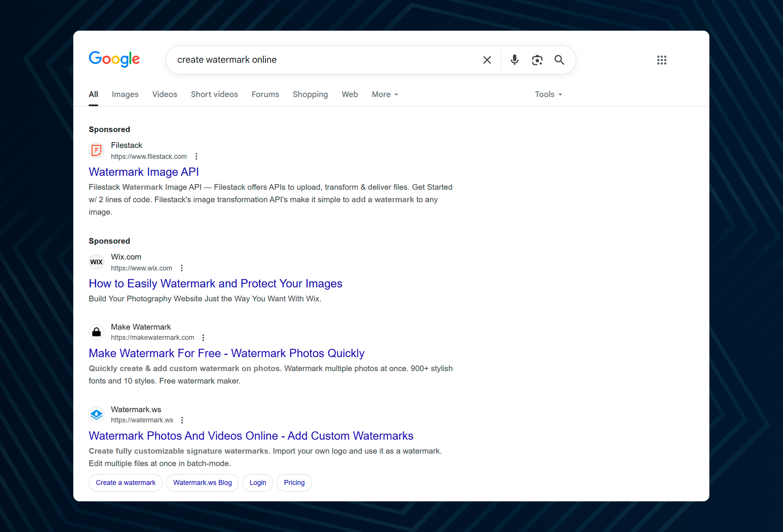Click the https://www.filestack.com URL
Screen dimensions: 783x532
point(148,156)
